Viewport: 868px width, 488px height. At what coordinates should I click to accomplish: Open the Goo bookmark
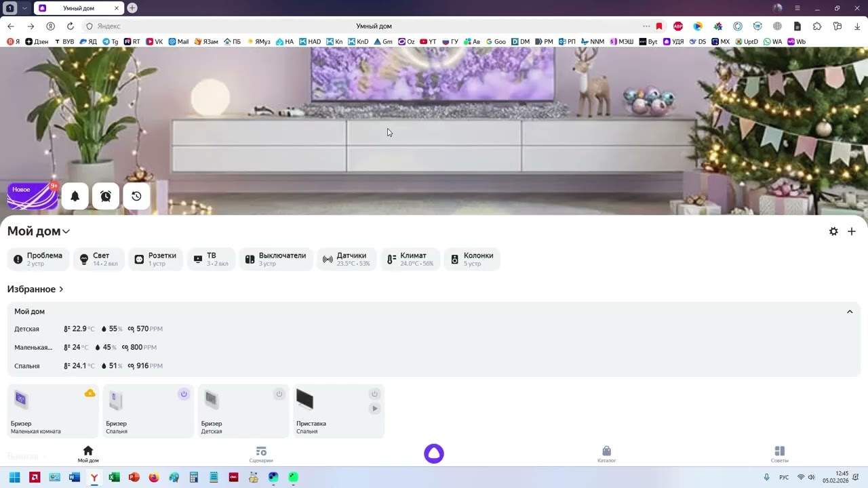(x=496, y=41)
